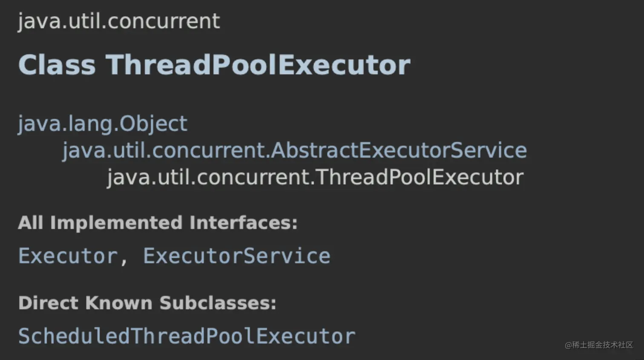Click the 稀土掘金技术社区 watermark text
The image size is (644, 360).
point(603,345)
